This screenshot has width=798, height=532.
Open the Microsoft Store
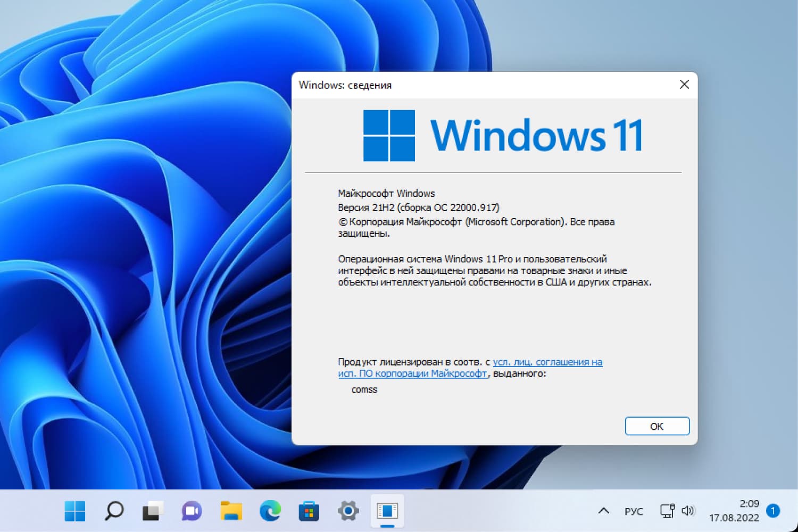click(x=309, y=511)
